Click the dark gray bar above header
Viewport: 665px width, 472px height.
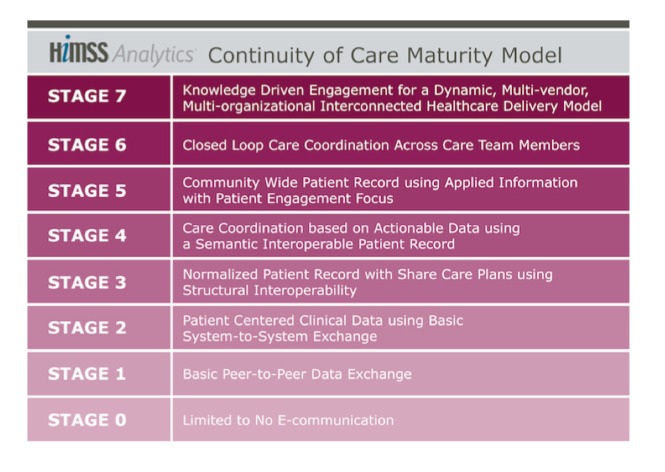(328, 23)
